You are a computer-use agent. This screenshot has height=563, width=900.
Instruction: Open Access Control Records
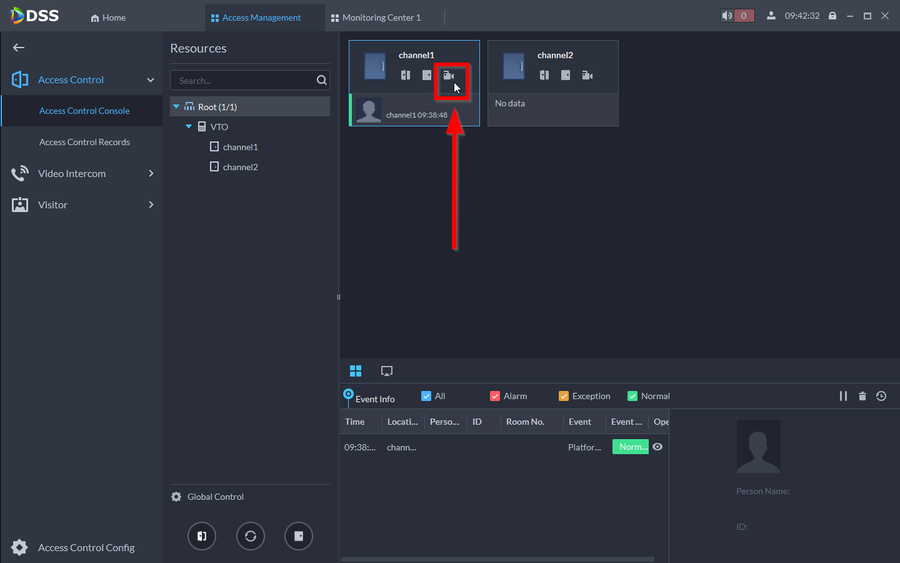pos(84,142)
